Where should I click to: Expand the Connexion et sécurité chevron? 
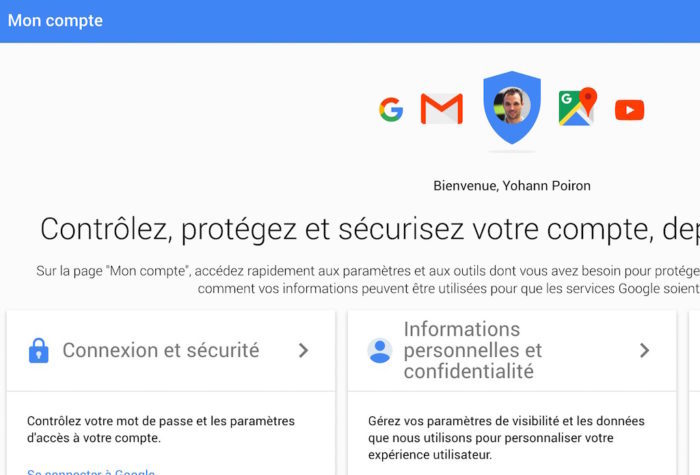pyautogui.click(x=303, y=350)
